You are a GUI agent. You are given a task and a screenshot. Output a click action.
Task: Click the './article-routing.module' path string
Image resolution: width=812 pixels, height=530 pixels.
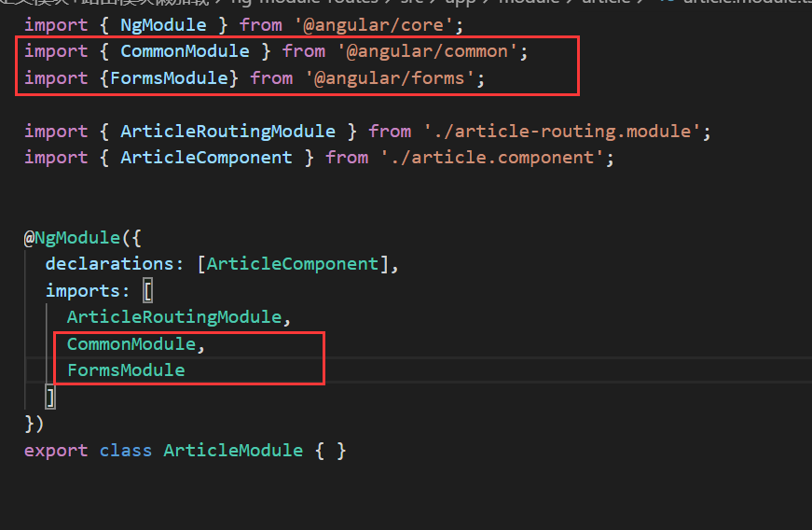point(562,132)
